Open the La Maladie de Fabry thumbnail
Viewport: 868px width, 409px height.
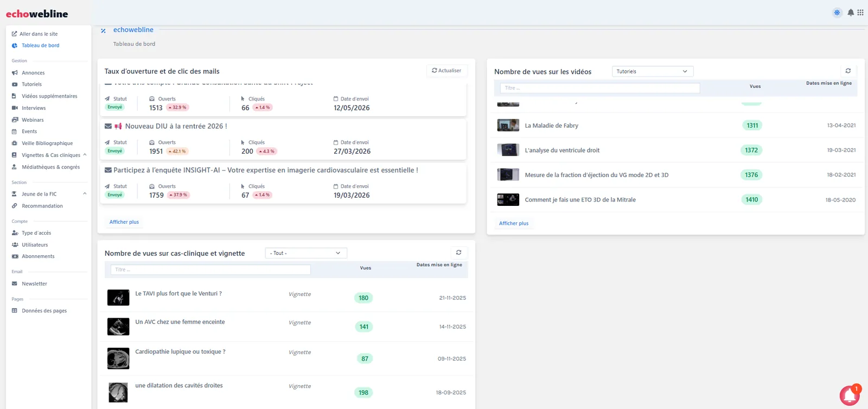pos(508,125)
